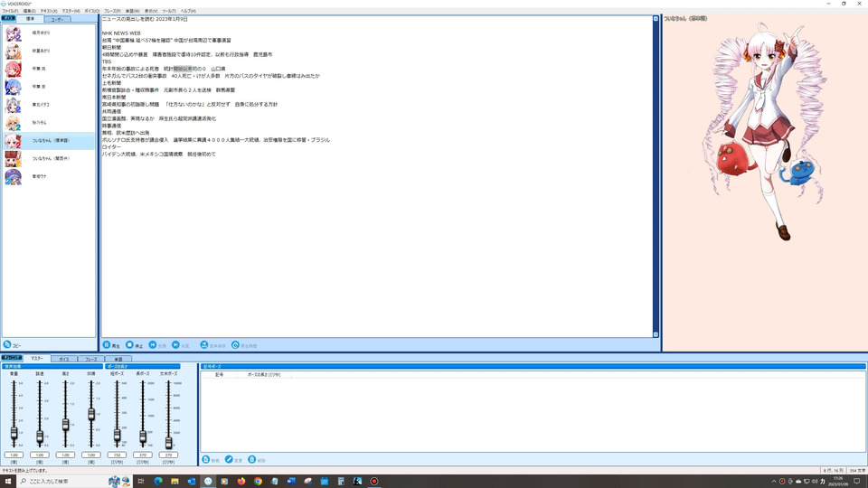
Task: Click the 削除 delete icon in pause panel
Action: click(252, 460)
